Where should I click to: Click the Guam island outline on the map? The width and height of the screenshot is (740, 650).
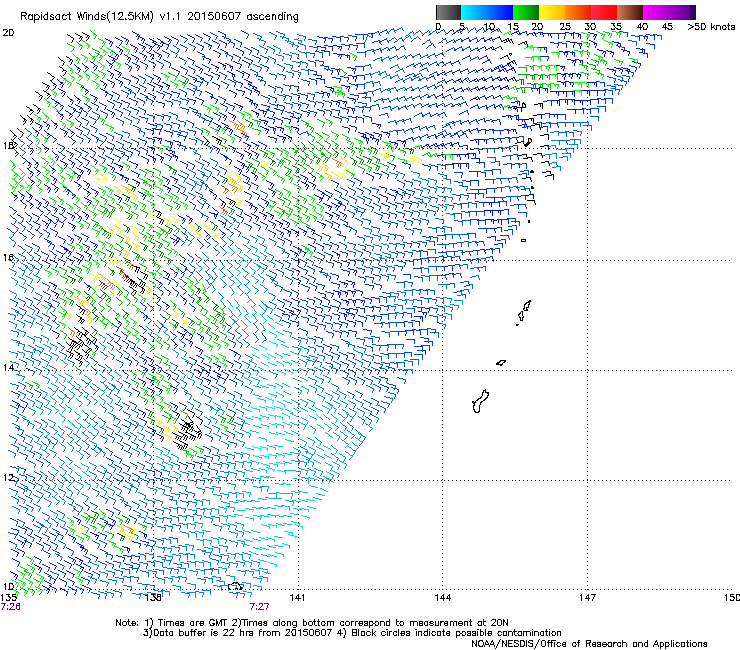[x=480, y=401]
